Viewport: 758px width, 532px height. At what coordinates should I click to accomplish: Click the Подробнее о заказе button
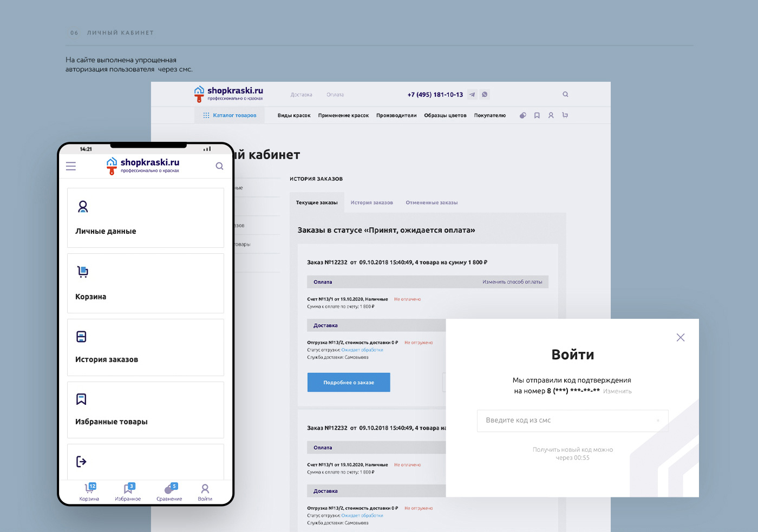point(348,382)
